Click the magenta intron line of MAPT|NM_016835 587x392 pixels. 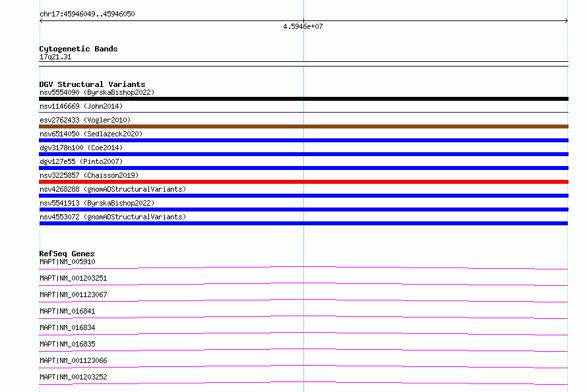303,350
